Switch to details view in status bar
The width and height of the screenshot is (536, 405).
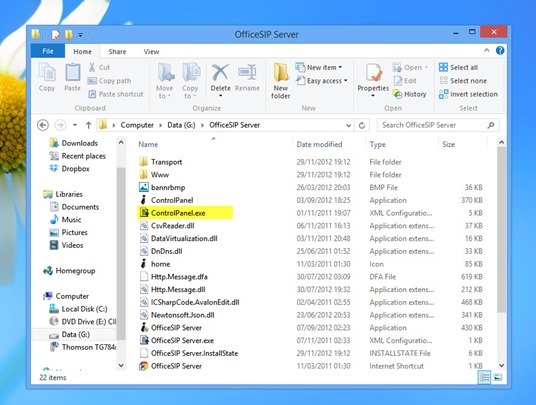point(484,377)
